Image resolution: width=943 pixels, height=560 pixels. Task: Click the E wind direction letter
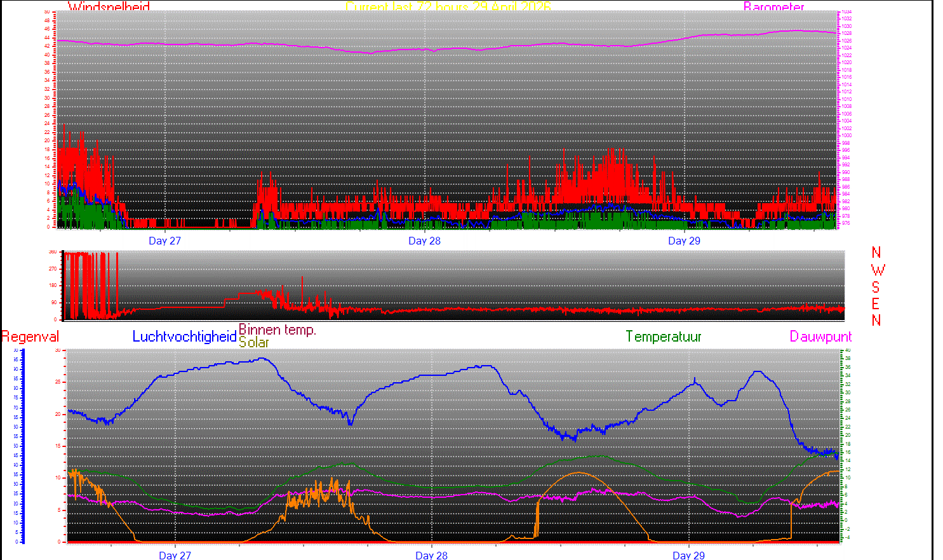pyautogui.click(x=876, y=304)
